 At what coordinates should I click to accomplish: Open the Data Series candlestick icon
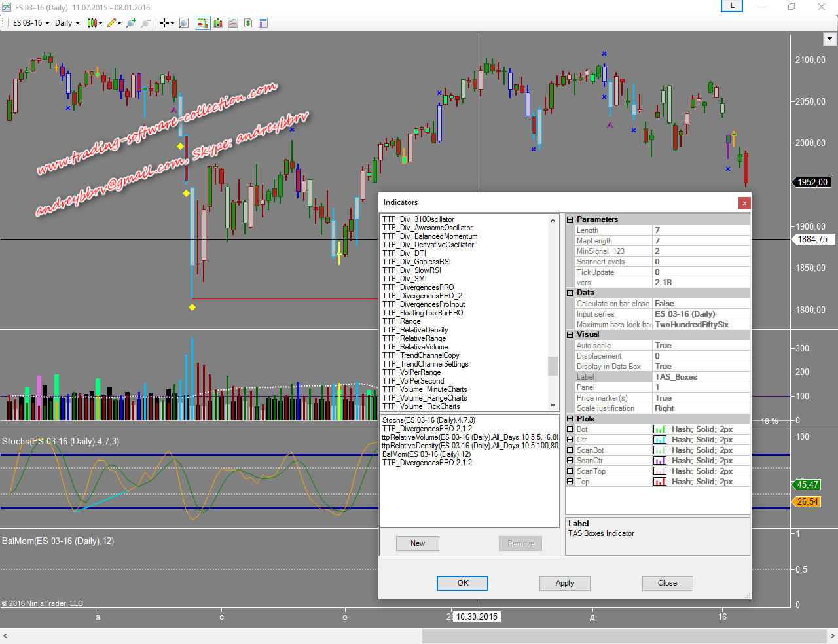point(218,23)
